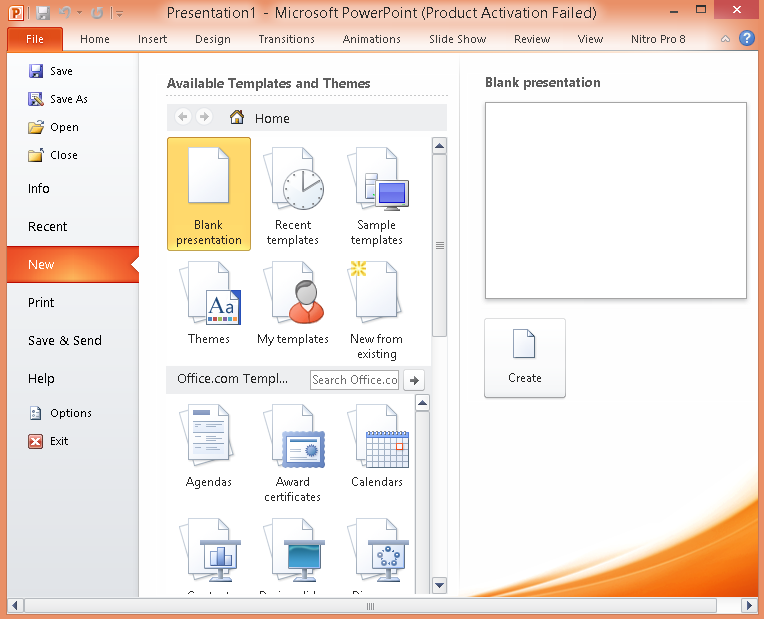Collapse the ribbon with the caret arrow

(x=727, y=39)
